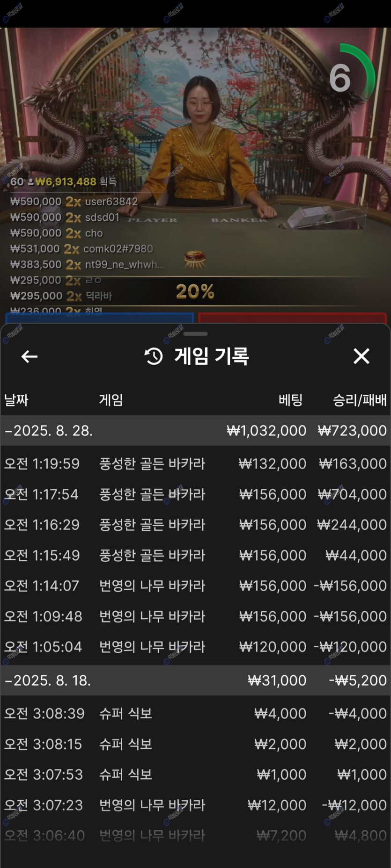This screenshot has width=391, height=868.
Task: Open the 오전 1:19:59 game record
Action: 196,463
